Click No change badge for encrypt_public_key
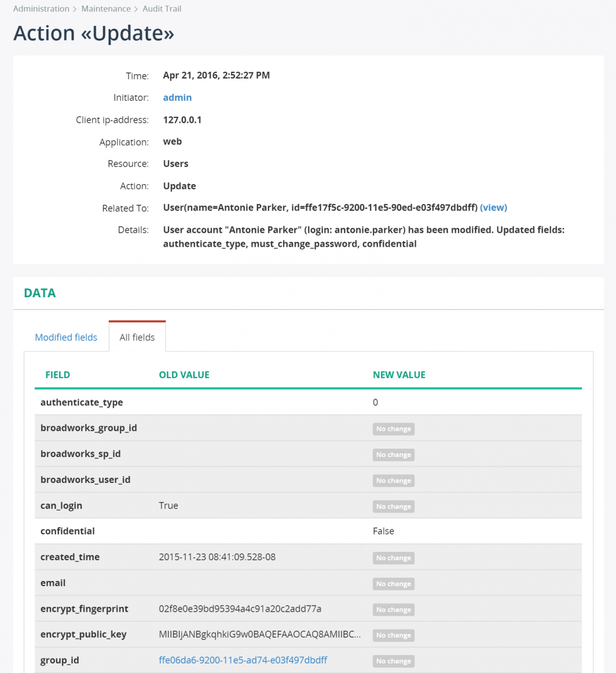The width and height of the screenshot is (616, 673). click(393, 635)
